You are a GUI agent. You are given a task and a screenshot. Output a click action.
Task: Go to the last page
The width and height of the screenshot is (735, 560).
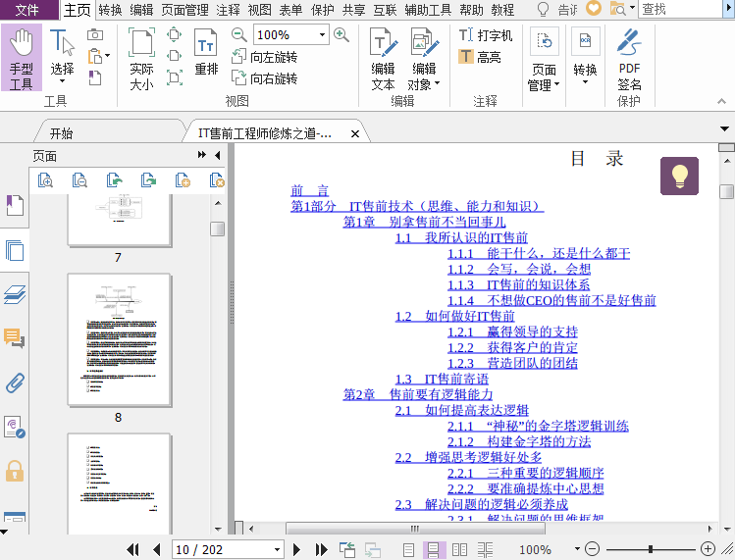click(x=321, y=549)
